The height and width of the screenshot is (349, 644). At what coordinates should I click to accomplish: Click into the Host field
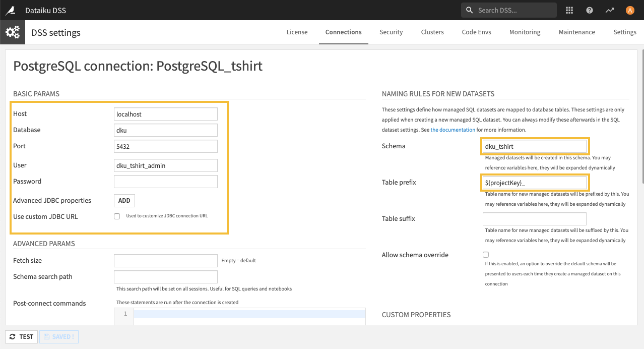[166, 114]
